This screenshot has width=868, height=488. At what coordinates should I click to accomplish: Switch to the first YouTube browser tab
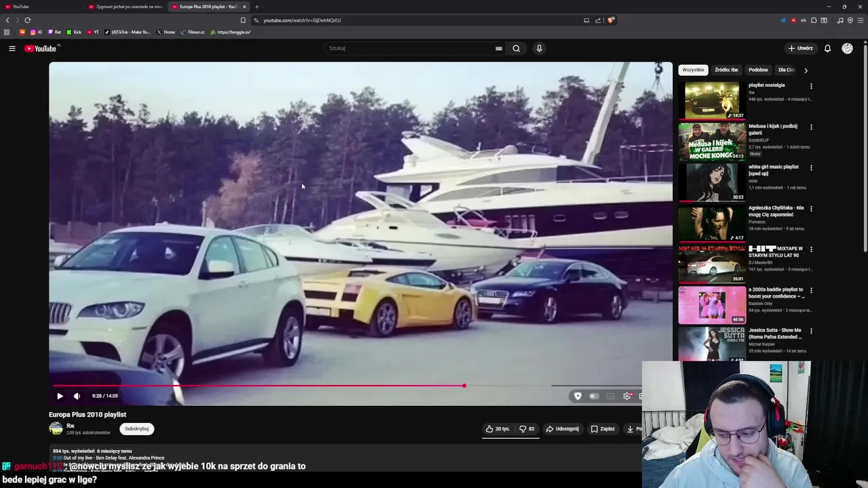pyautogui.click(x=41, y=7)
